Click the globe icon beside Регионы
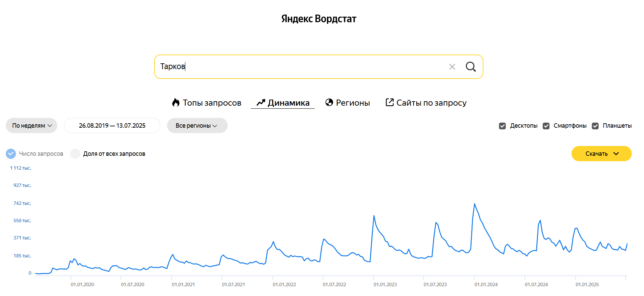 pyautogui.click(x=329, y=102)
